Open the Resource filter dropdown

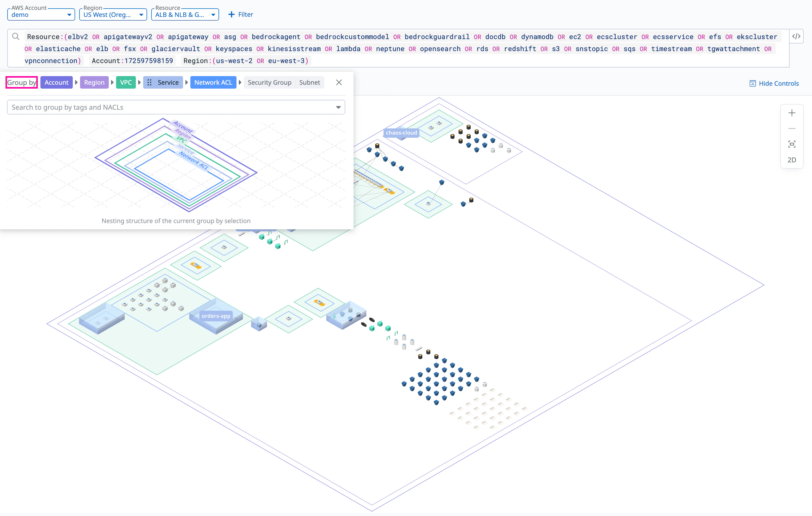coord(185,15)
